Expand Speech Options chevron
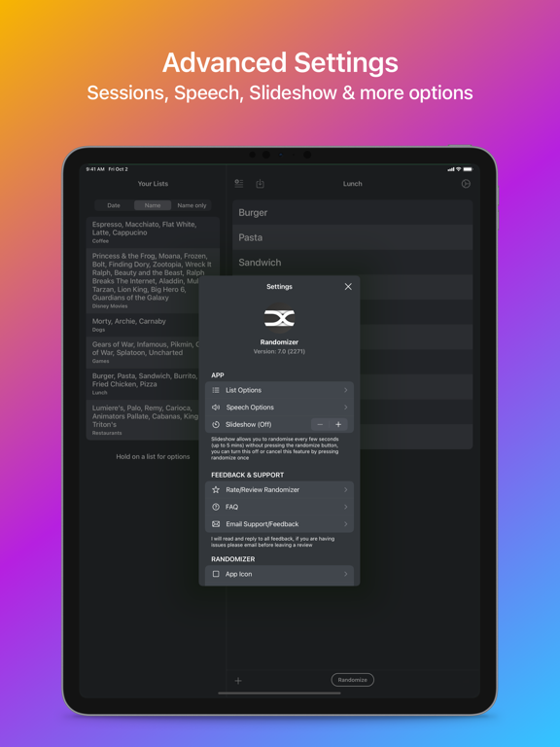The width and height of the screenshot is (560, 747). [x=346, y=408]
